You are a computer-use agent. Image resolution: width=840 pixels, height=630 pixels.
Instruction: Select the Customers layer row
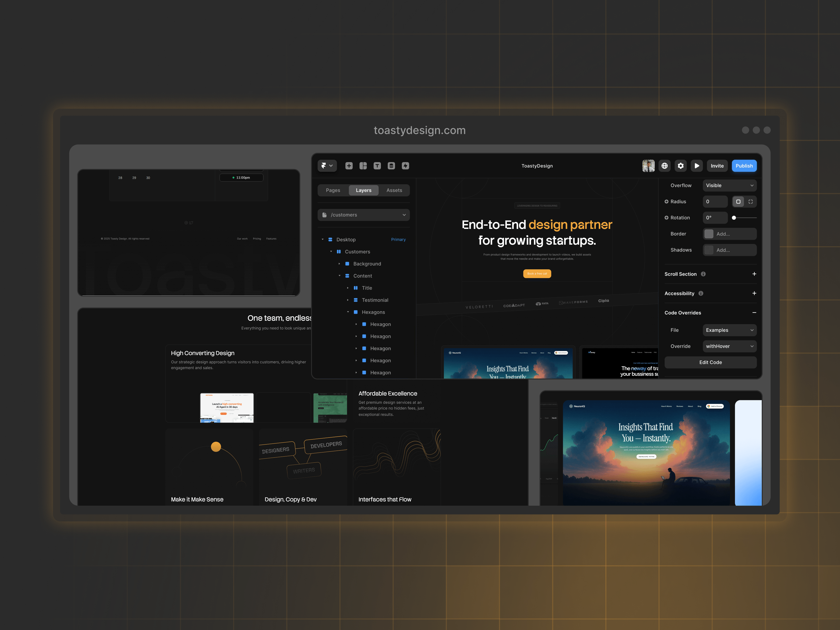363,252
